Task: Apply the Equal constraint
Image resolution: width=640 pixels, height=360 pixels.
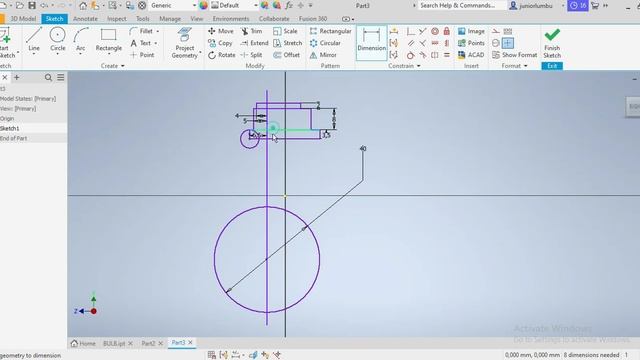Action: click(447, 55)
